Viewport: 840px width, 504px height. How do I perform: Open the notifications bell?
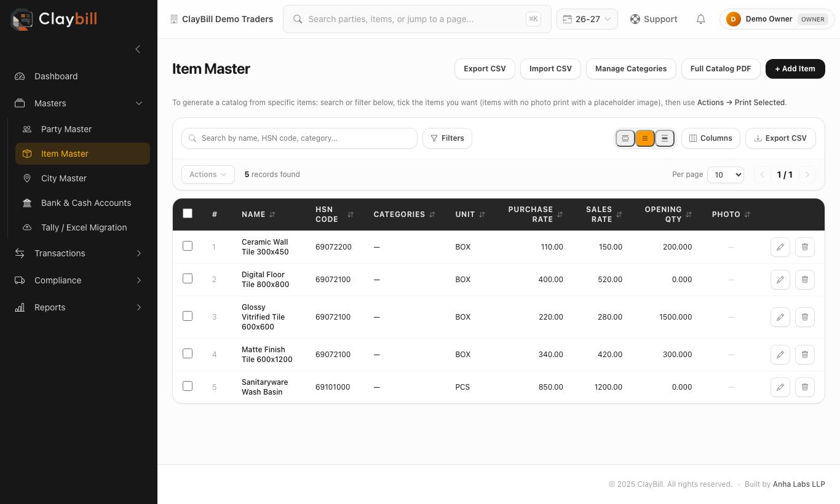click(x=700, y=19)
